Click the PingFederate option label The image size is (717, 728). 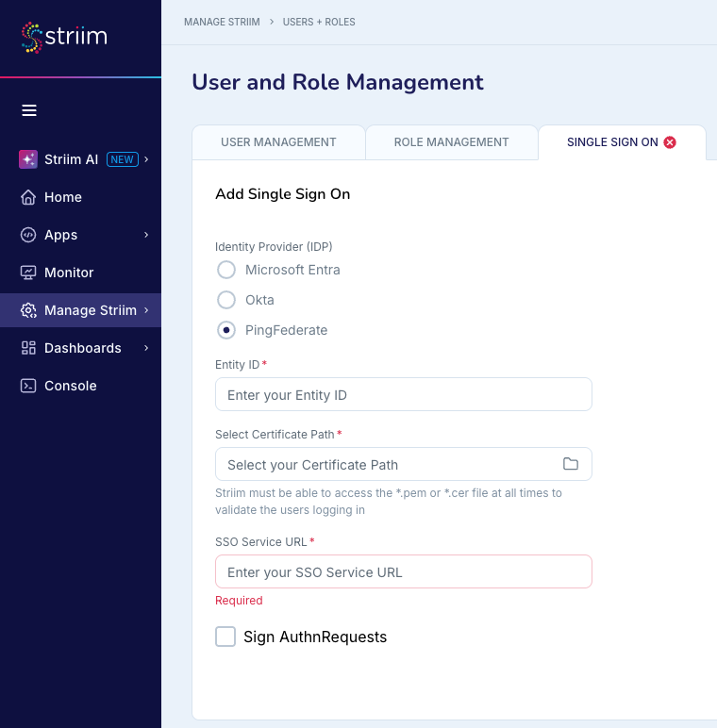pos(287,330)
